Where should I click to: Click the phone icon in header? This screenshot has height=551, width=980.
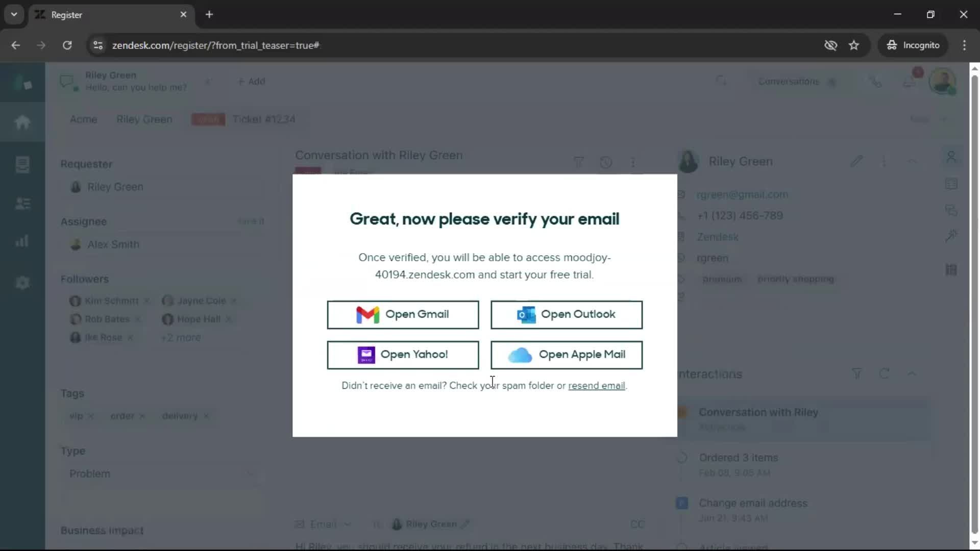[876, 82]
